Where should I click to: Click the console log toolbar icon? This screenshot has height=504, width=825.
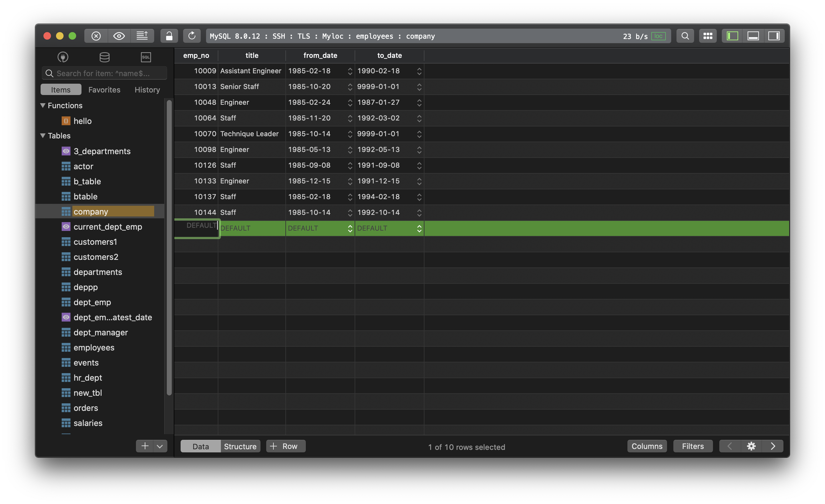142,36
